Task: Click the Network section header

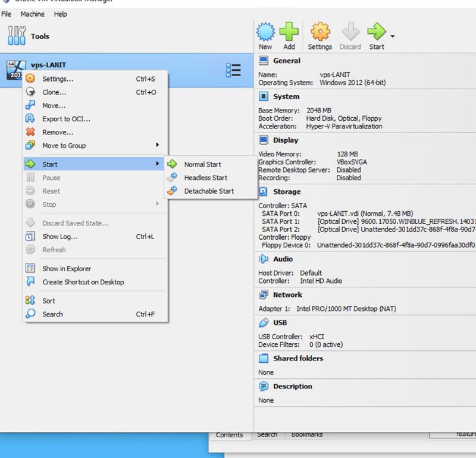Action: pos(287,295)
